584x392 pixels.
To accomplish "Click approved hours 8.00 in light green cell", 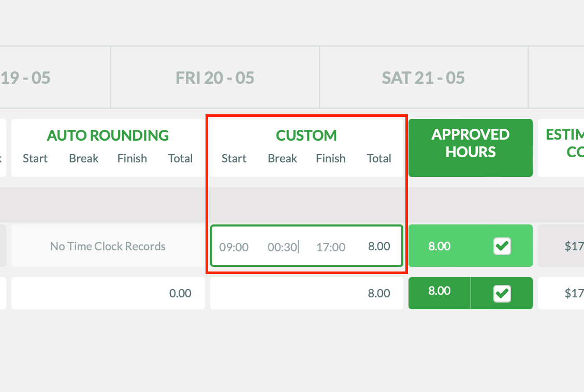I will pyautogui.click(x=440, y=246).
